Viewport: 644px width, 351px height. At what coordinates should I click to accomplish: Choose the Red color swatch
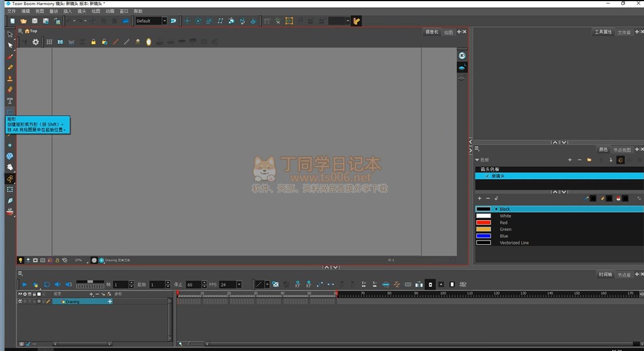[x=484, y=223]
